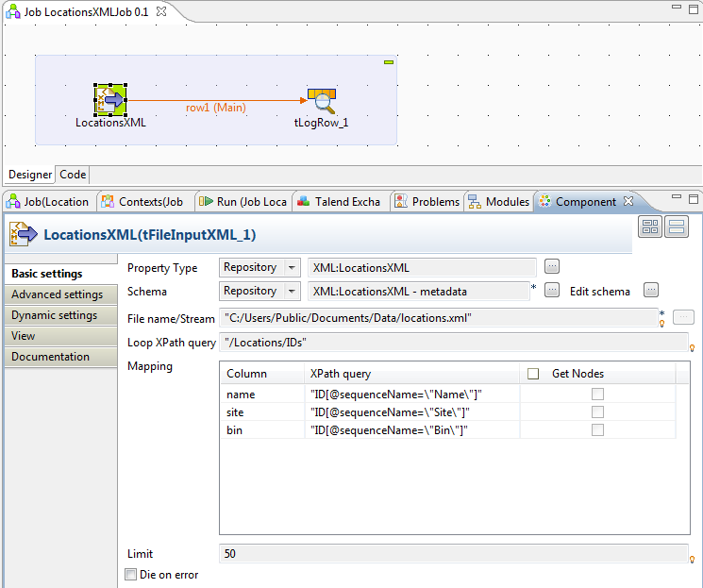Open the Documentation section

click(61, 357)
